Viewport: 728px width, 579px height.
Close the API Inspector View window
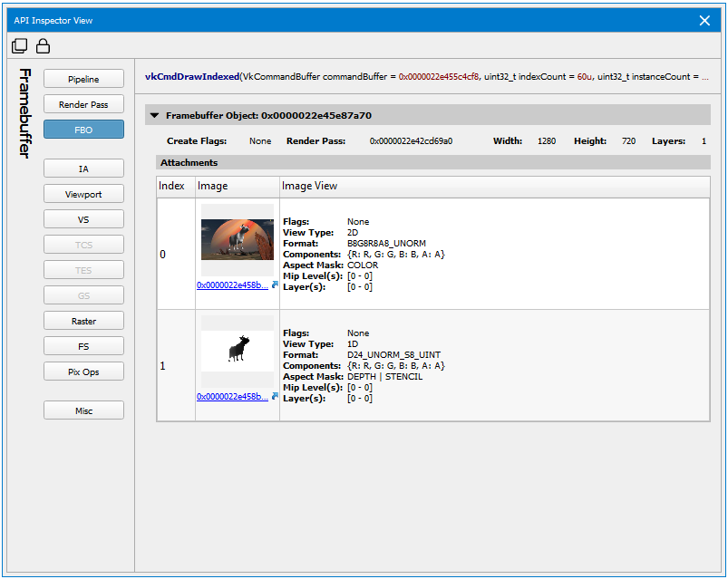(x=704, y=20)
